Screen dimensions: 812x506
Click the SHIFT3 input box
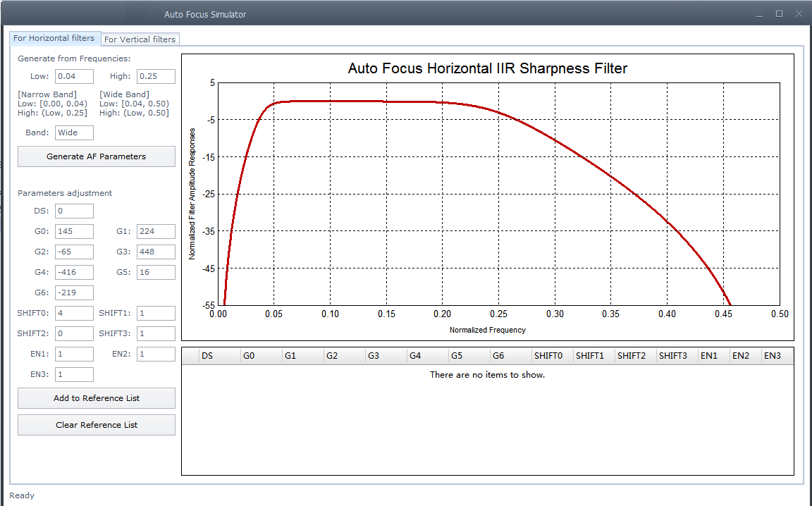[x=156, y=333]
